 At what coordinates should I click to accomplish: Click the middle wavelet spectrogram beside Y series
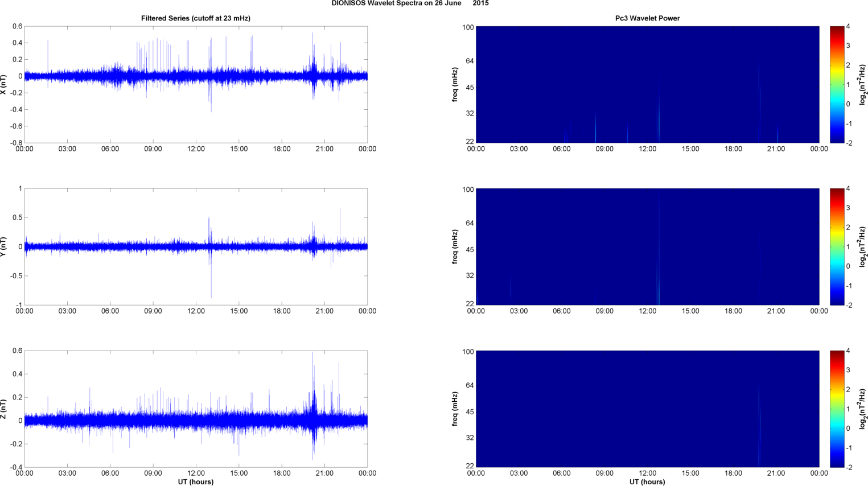(647, 247)
